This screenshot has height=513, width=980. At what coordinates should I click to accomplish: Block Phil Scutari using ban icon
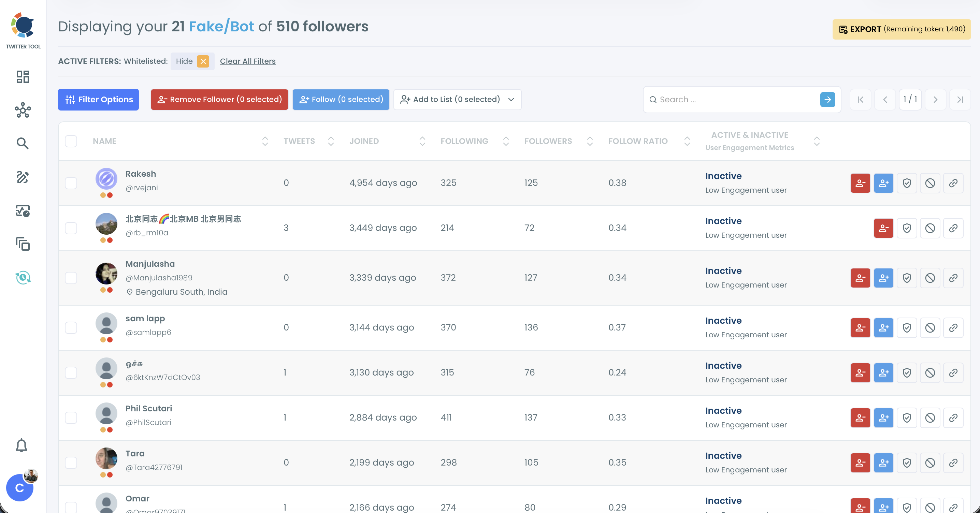pyautogui.click(x=930, y=417)
